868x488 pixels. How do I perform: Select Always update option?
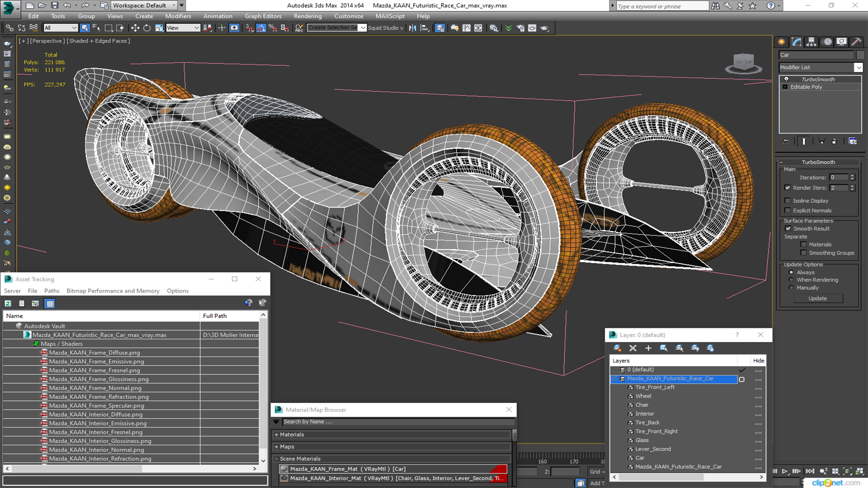tap(791, 272)
